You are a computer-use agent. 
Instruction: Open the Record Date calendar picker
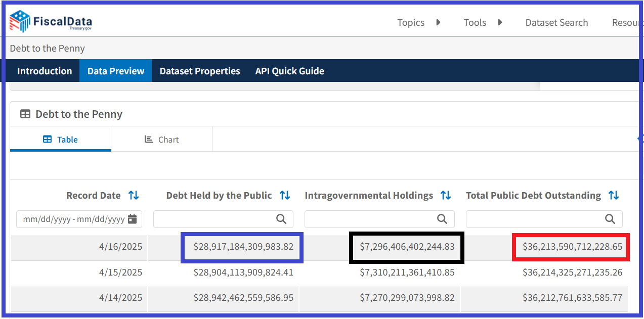(x=133, y=219)
